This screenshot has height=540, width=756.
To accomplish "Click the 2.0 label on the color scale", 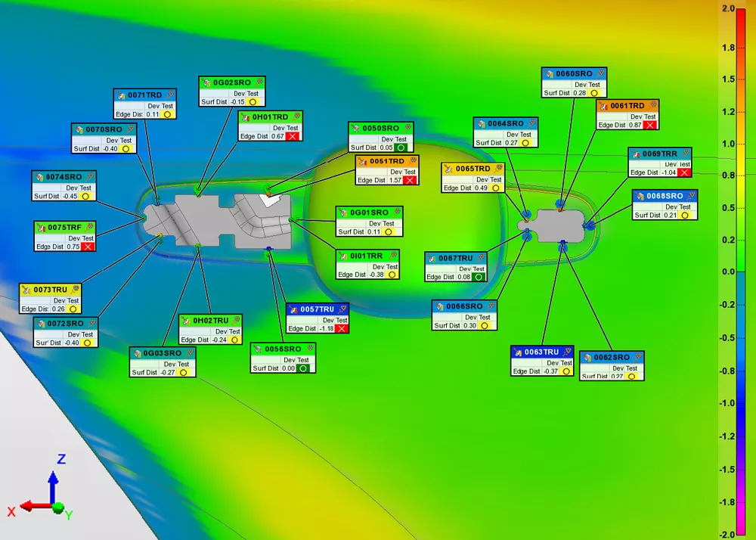I will pyautogui.click(x=728, y=8).
